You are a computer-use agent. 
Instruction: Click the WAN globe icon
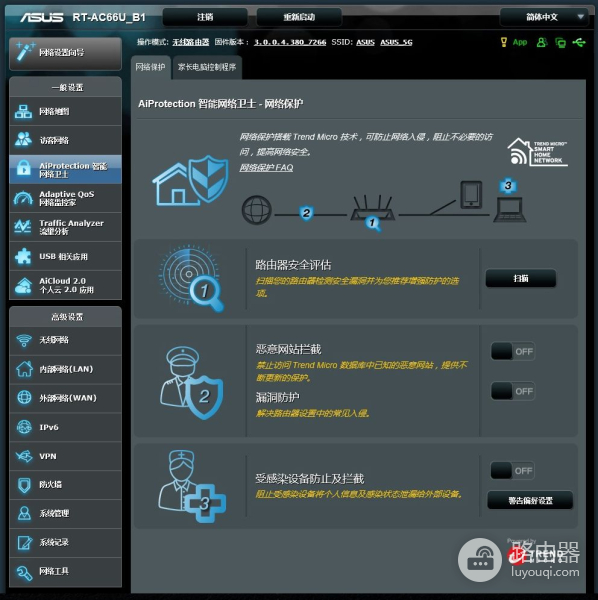[x=24, y=398]
